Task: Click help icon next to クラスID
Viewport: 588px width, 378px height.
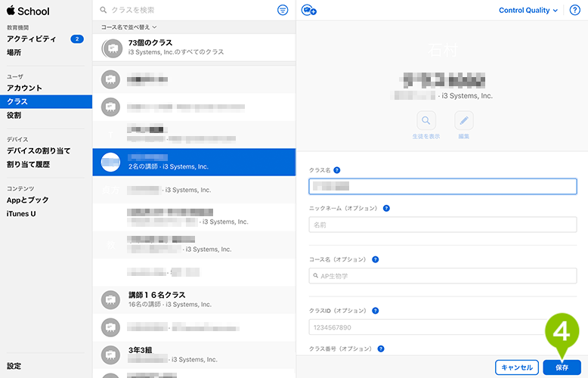Action: pyautogui.click(x=375, y=311)
